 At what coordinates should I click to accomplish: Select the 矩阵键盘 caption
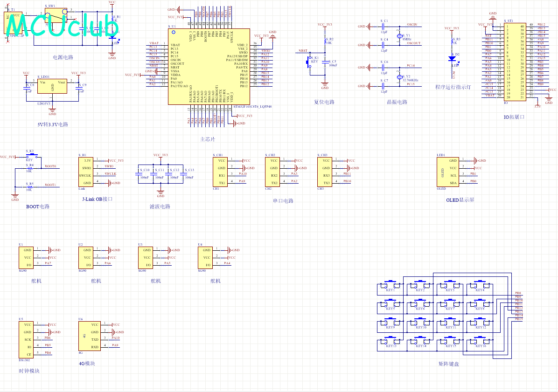[x=449, y=364]
